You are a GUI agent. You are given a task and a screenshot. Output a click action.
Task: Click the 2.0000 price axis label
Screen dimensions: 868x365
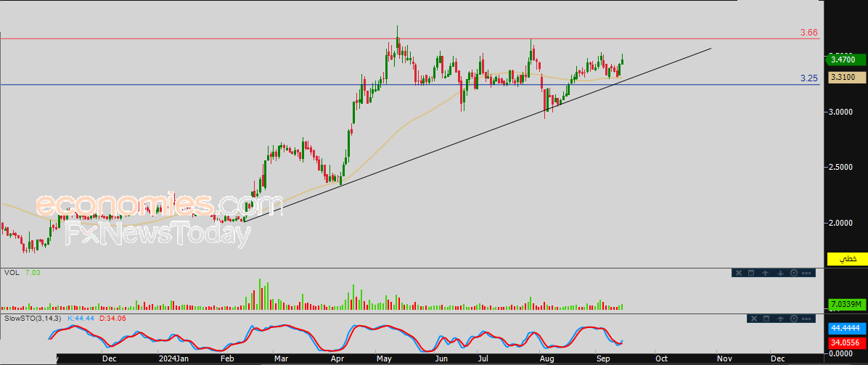tap(842, 223)
